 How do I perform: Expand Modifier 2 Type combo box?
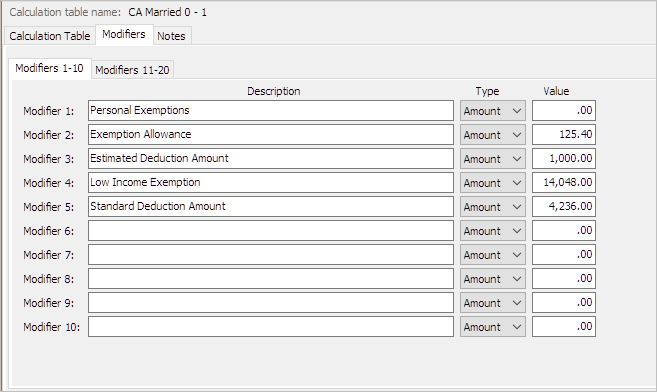[x=493, y=134]
